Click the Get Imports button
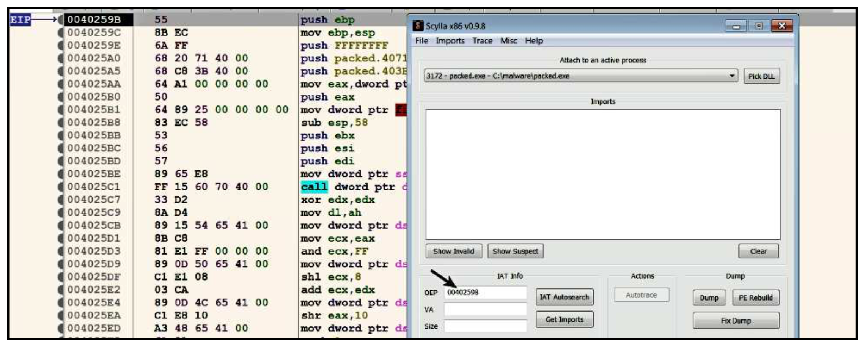868x343 pixels. (565, 319)
